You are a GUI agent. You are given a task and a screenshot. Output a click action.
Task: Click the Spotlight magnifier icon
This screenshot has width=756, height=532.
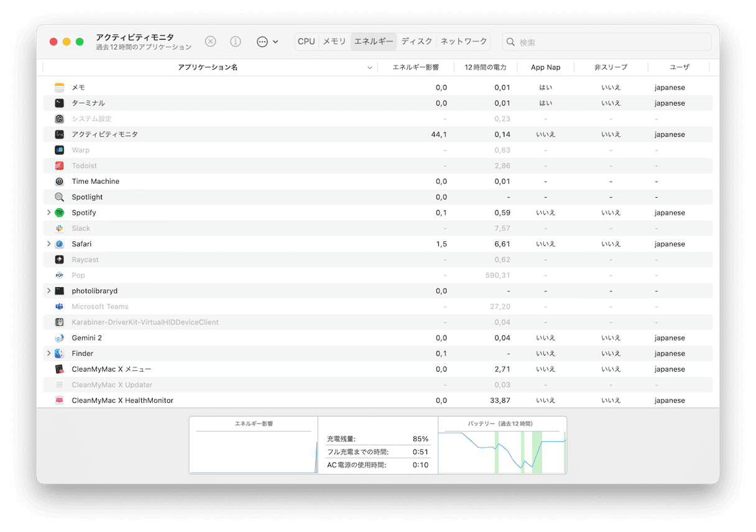[59, 197]
